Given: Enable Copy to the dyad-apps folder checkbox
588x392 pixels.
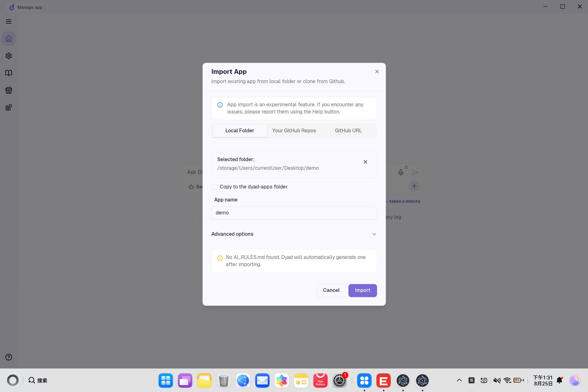Looking at the screenshot, I should (214, 187).
